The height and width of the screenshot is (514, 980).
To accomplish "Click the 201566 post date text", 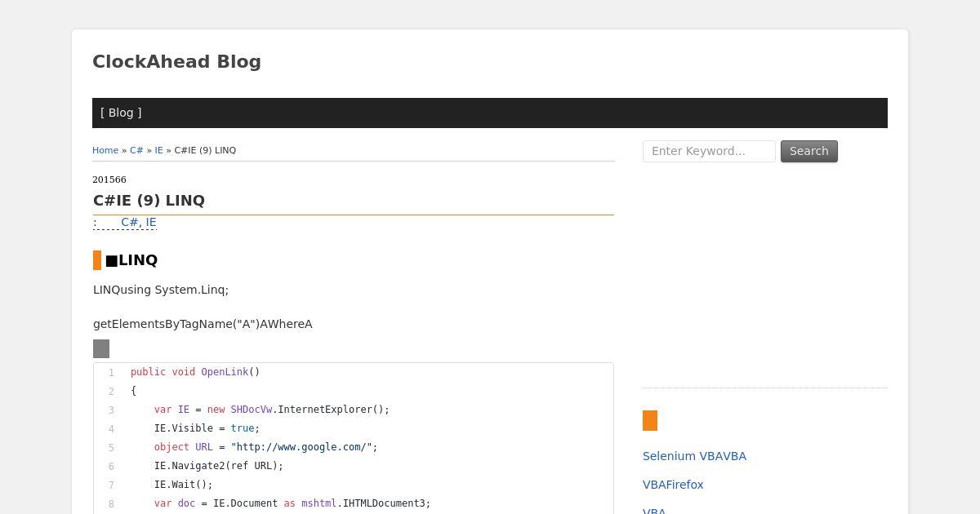I will coord(109,179).
